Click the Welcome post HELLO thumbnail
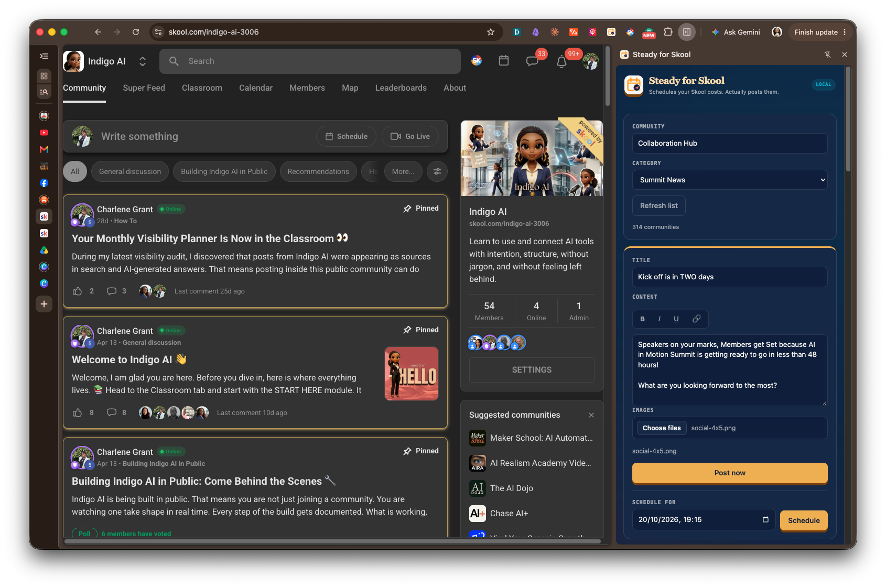The image size is (886, 588). [412, 374]
